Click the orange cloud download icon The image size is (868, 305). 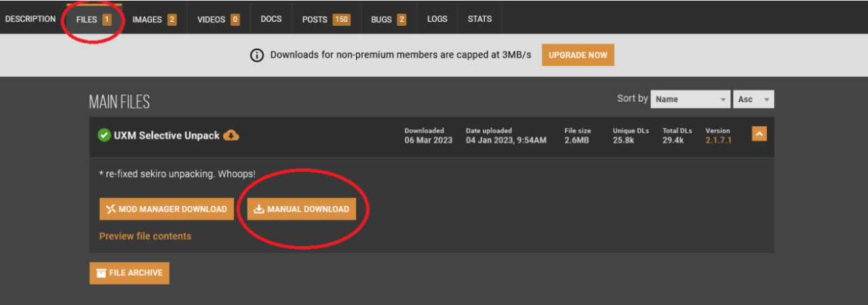click(x=231, y=136)
